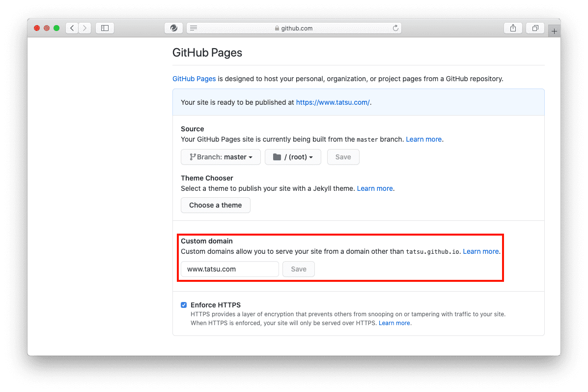Show all tabs overview icon
Image resolution: width=588 pixels, height=392 pixels.
535,28
